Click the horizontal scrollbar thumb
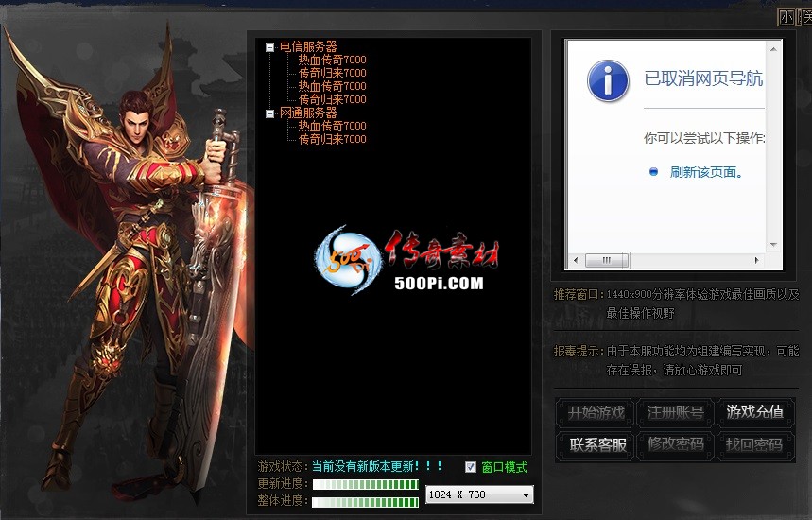Viewport: 812px width, 520px height. 607,261
